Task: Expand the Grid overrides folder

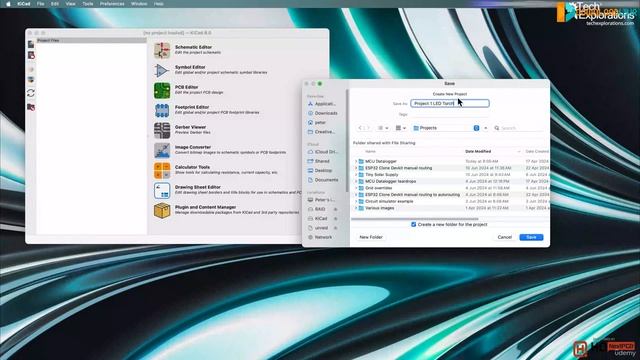Action: 356,188
